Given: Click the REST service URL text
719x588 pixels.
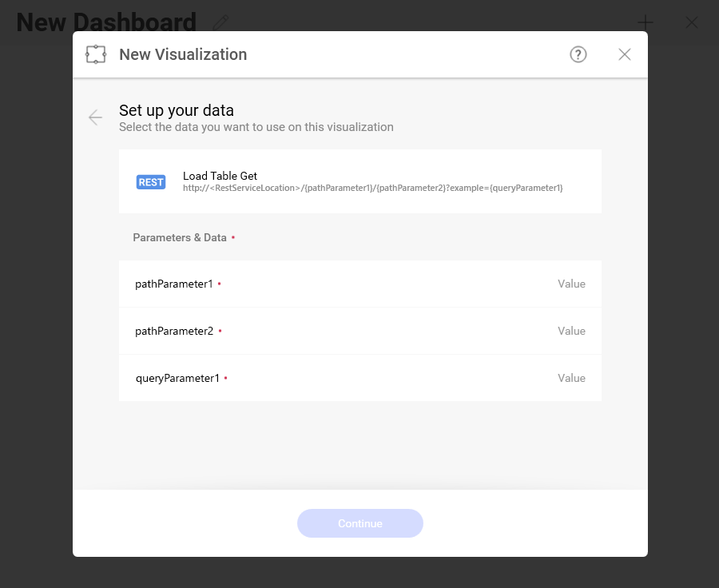Looking at the screenshot, I should (372, 188).
